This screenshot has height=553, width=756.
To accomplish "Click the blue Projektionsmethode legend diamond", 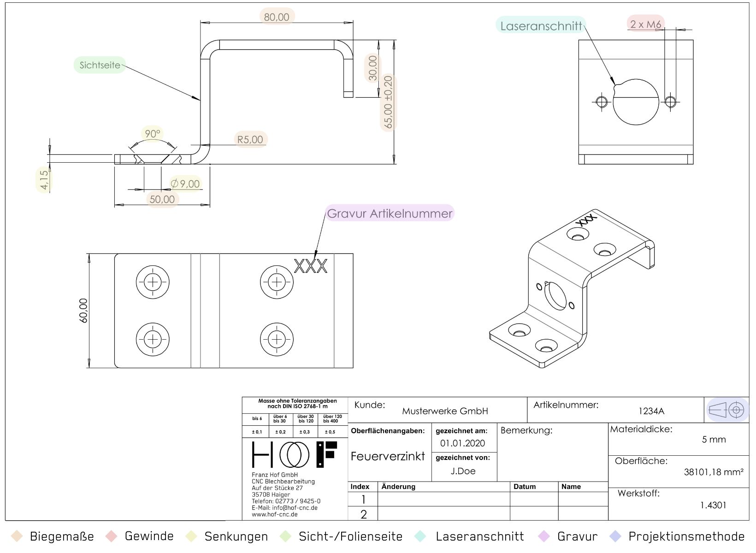I will pyautogui.click(x=615, y=536).
